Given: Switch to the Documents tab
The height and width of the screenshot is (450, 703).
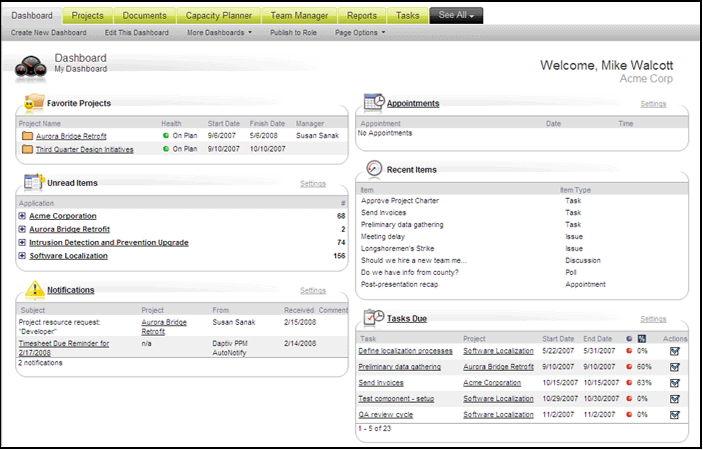Looking at the screenshot, I should point(144,16).
